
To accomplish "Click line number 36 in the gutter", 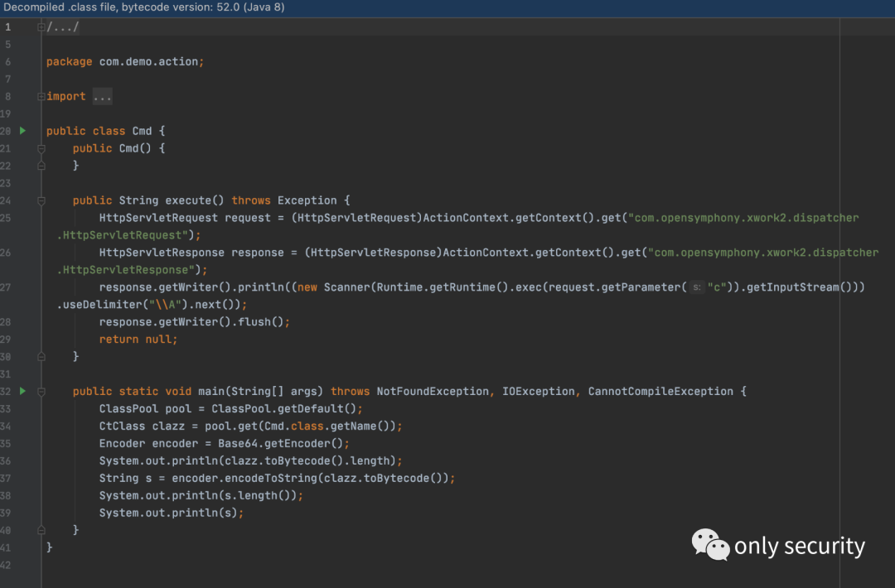I will pyautogui.click(x=6, y=460).
